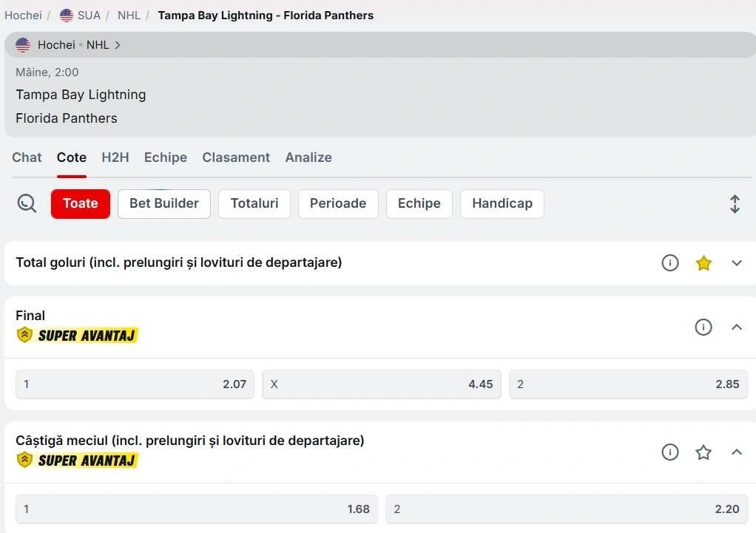The width and height of the screenshot is (756, 533).
Task: Click the market search magnifier icon
Action: (x=27, y=203)
